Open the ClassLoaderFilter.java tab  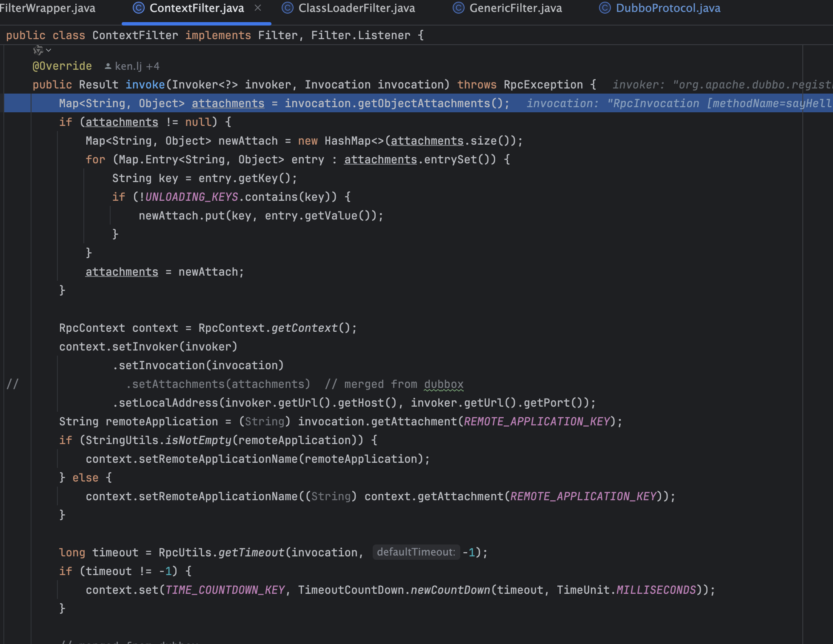tap(357, 8)
